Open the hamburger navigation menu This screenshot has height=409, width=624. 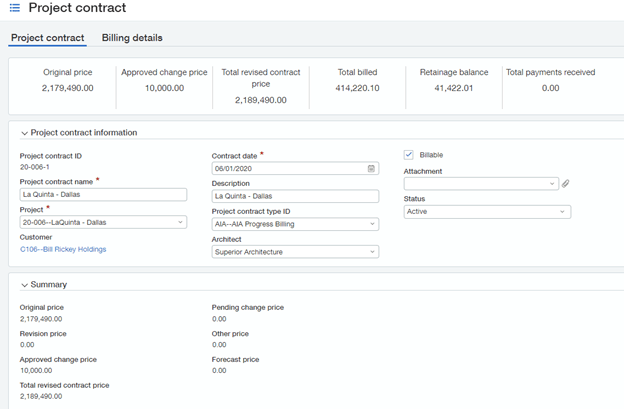pos(15,9)
